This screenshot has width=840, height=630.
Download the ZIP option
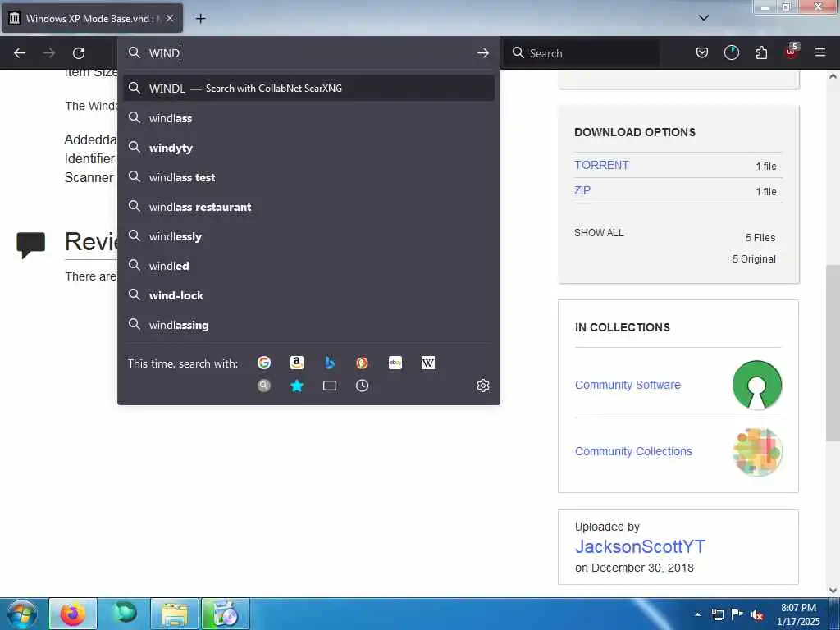tap(582, 190)
